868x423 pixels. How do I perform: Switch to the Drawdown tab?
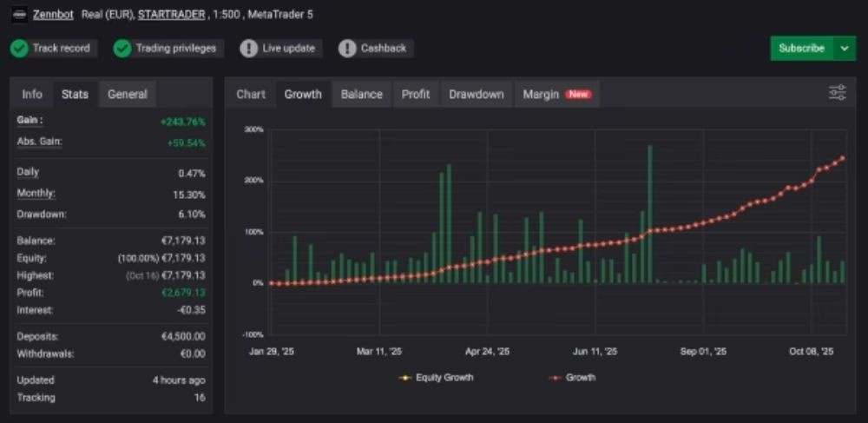point(476,94)
